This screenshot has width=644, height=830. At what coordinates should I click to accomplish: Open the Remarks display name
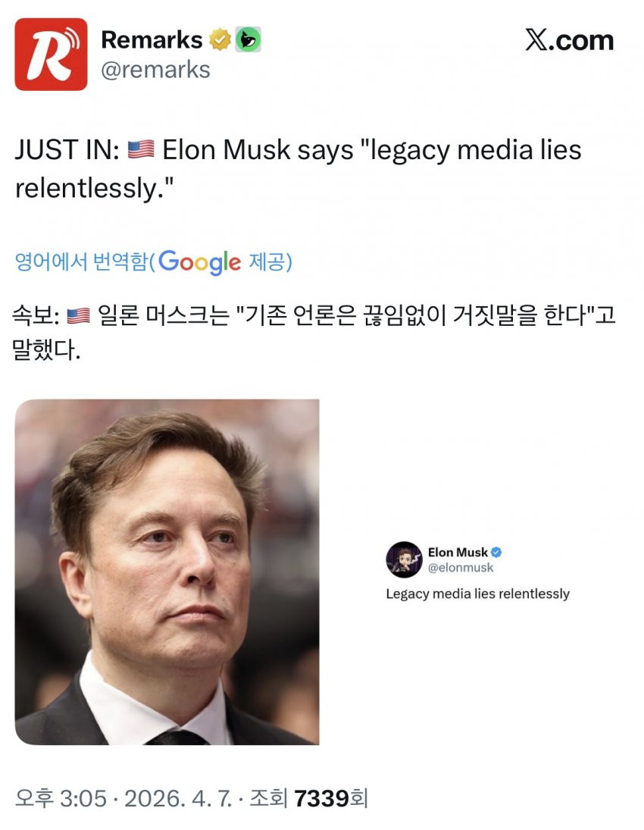tap(152, 39)
